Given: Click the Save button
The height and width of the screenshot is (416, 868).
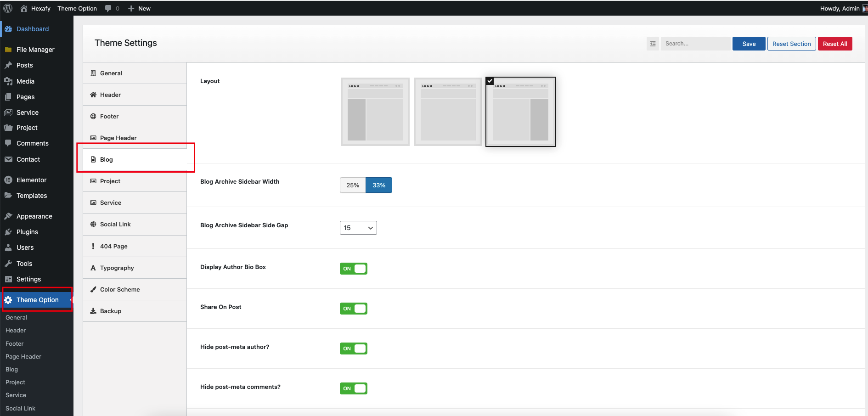Looking at the screenshot, I should [x=749, y=44].
